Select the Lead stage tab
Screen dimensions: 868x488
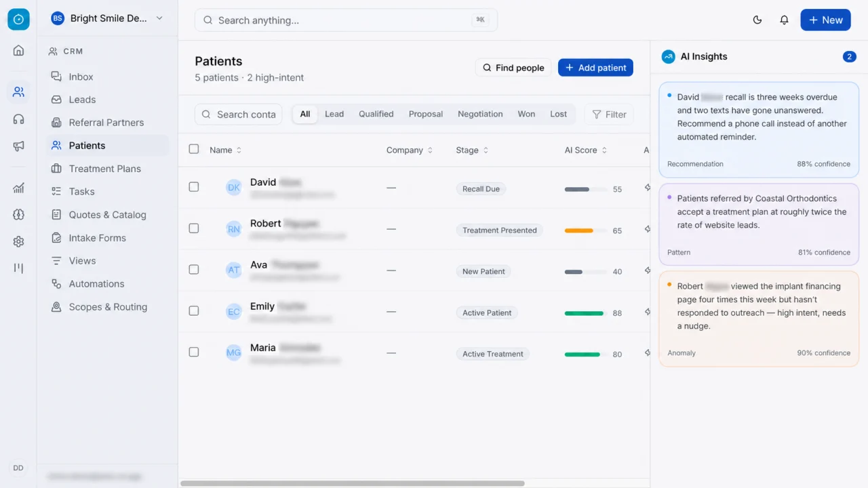point(334,114)
